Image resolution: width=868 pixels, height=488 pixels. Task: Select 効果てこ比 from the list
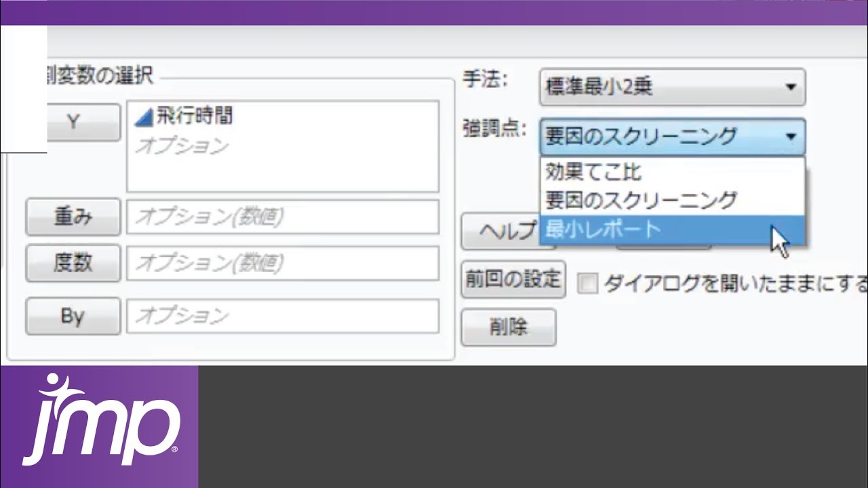[672, 172]
